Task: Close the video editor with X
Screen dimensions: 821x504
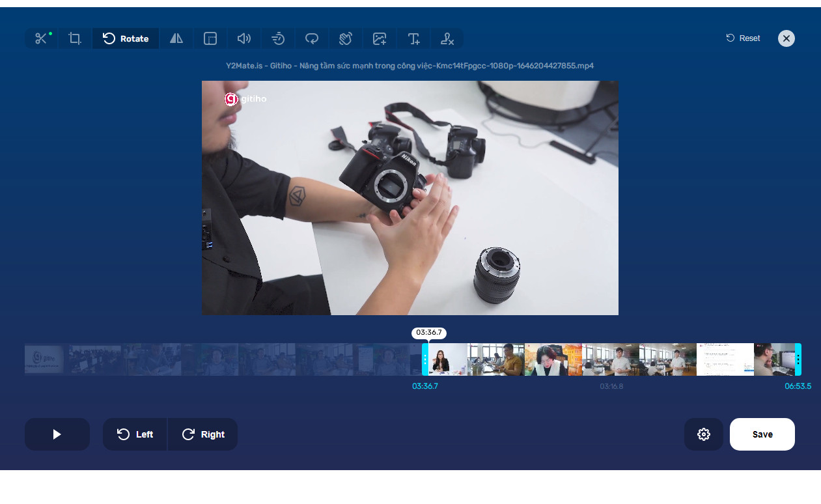Action: tap(786, 38)
